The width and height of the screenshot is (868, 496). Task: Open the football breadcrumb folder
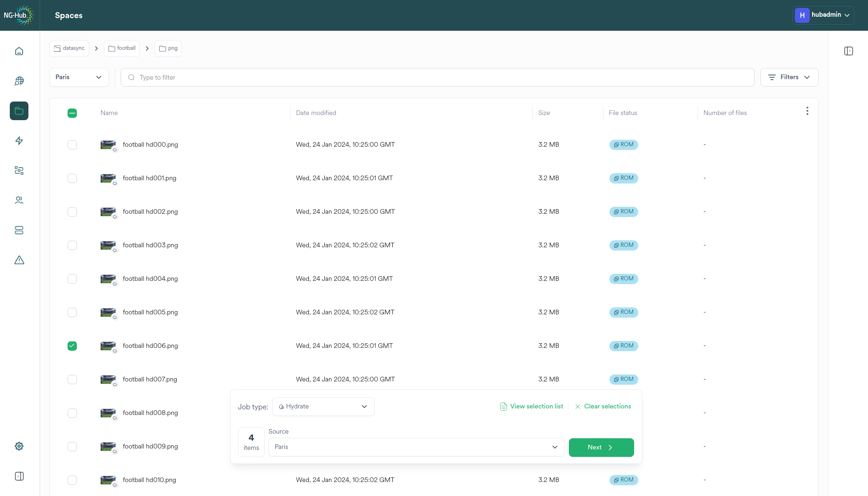122,48
